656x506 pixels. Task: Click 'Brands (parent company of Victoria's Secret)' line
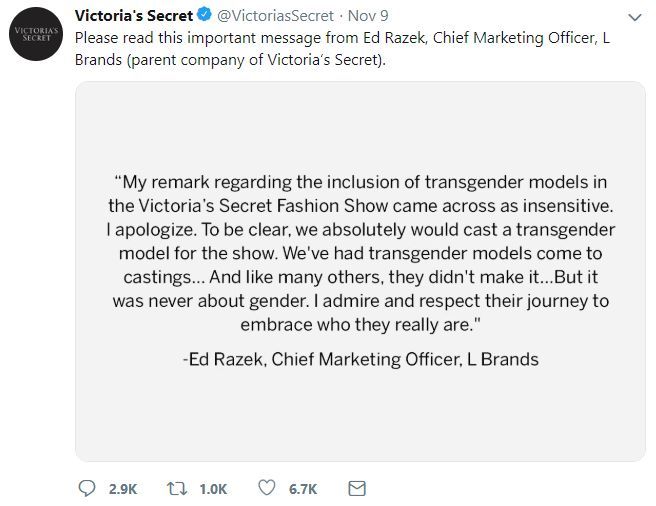point(229,58)
